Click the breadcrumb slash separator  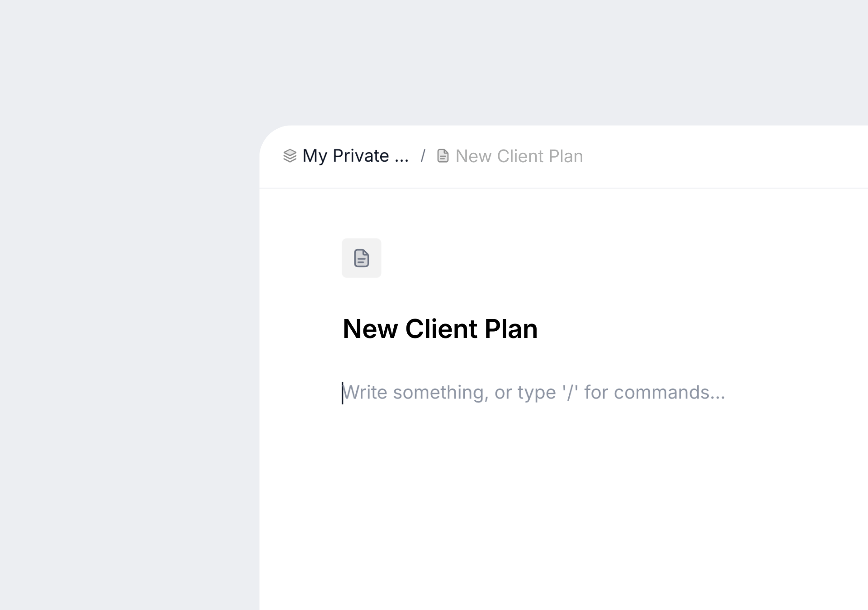(x=423, y=156)
